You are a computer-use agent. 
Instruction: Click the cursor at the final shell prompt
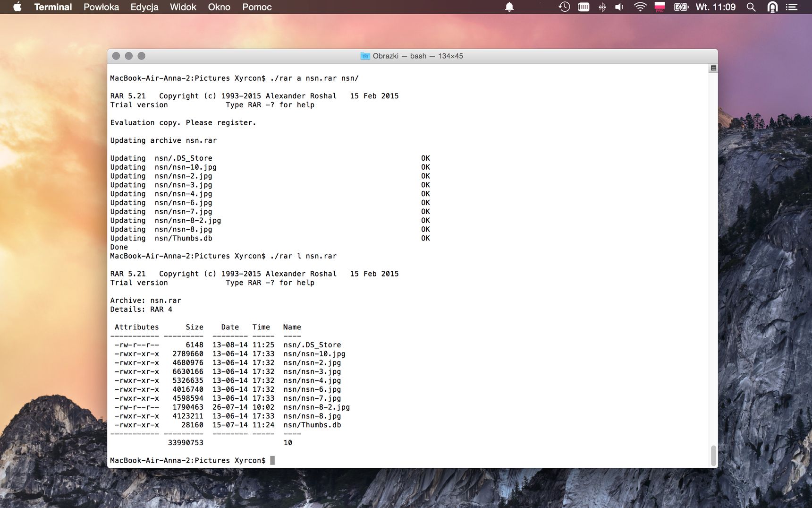[272, 460]
